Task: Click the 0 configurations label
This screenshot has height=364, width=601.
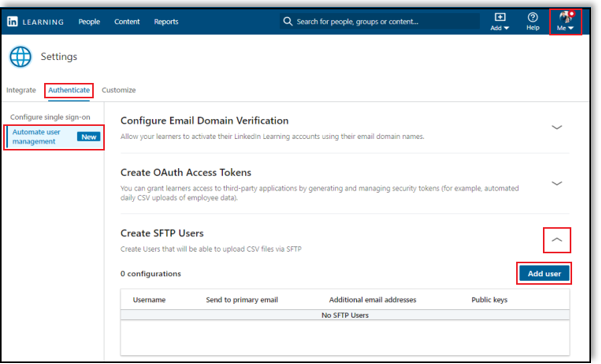Action: pyautogui.click(x=151, y=274)
